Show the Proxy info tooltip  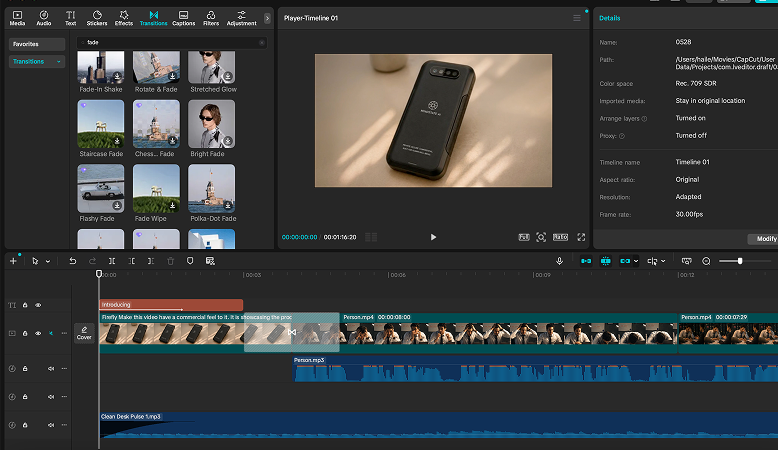point(622,136)
